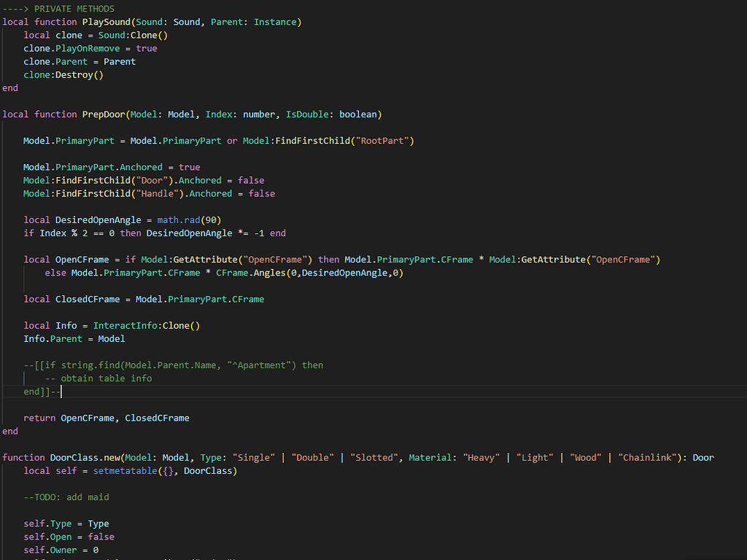
Task: Click the highlighted end]]-- line
Action: [x=42, y=392]
